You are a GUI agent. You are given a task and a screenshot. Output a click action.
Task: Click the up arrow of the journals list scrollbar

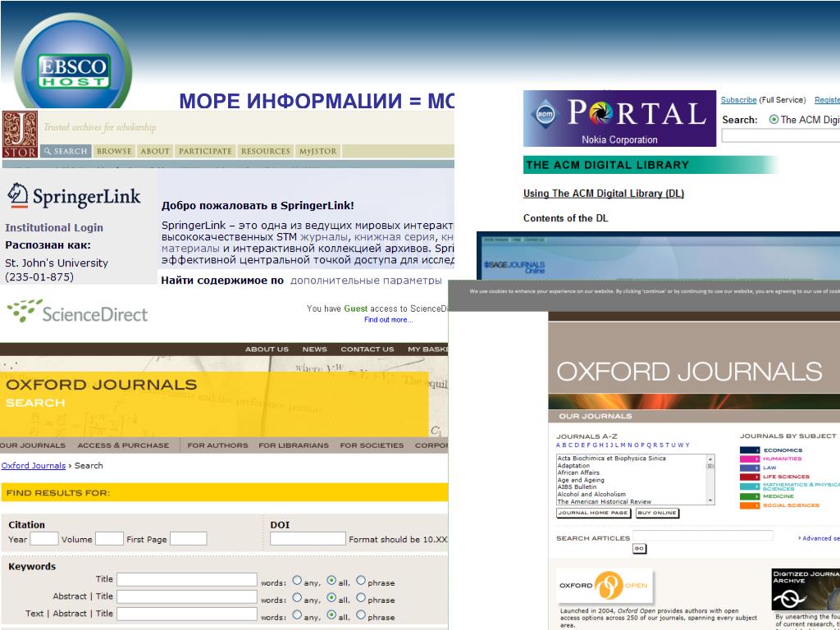710,459
